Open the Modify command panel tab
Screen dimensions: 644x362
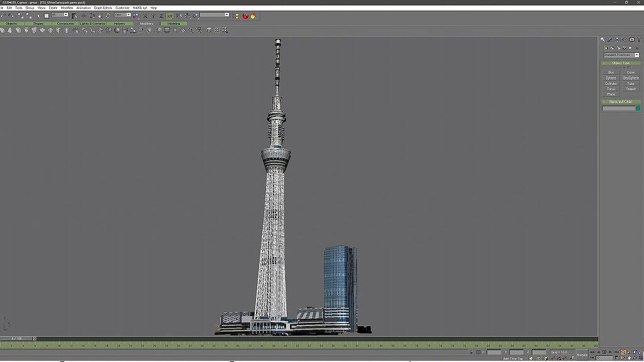pos(610,40)
